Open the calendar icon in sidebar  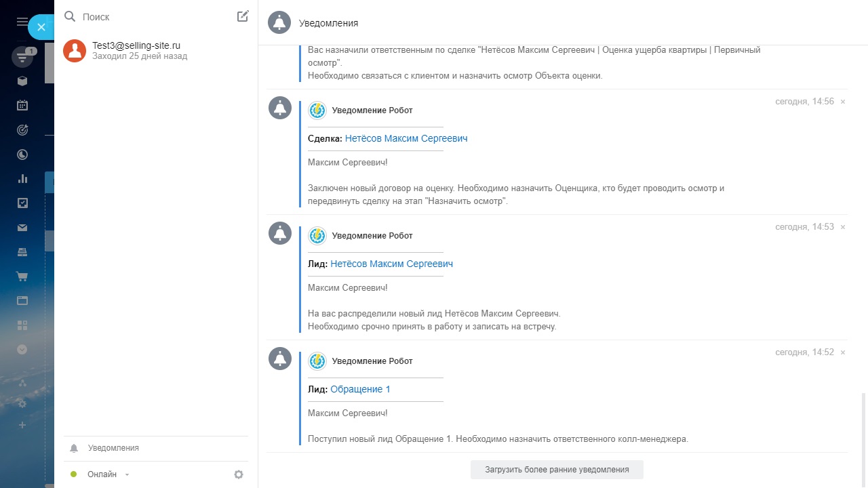tap(22, 105)
